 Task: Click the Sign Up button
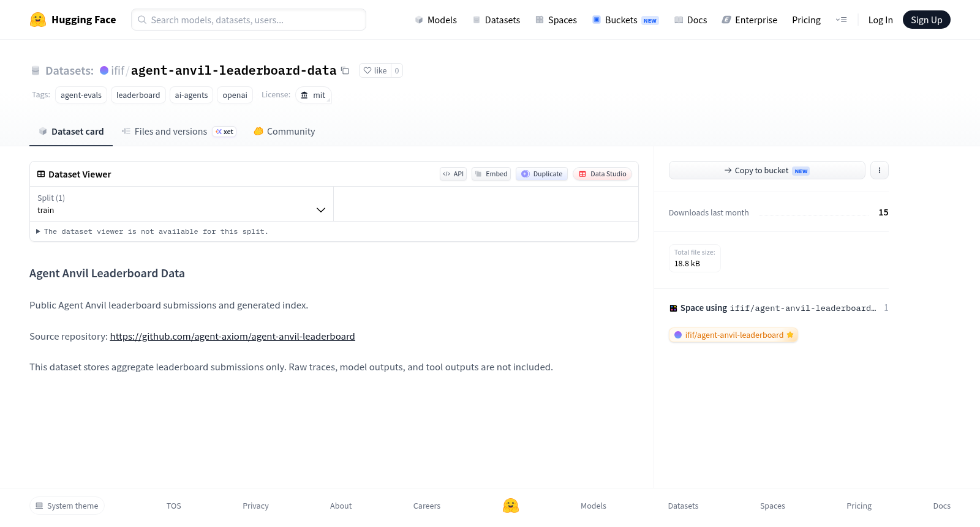(x=926, y=20)
